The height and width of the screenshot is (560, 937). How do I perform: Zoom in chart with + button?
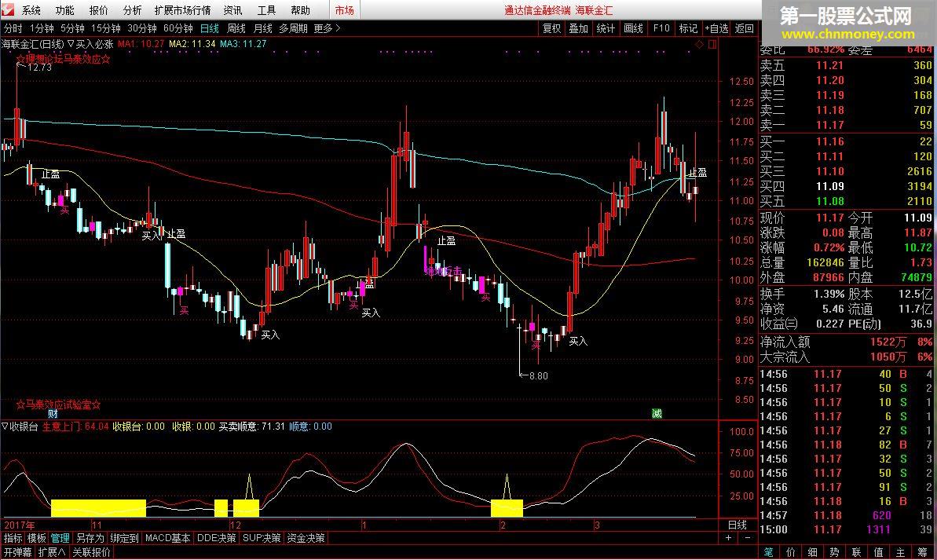tap(728, 538)
